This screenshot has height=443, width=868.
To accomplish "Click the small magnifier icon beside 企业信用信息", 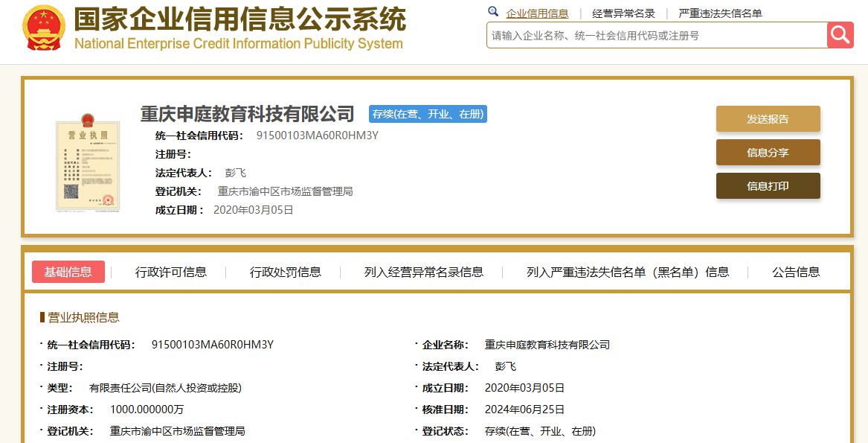I will [492, 12].
